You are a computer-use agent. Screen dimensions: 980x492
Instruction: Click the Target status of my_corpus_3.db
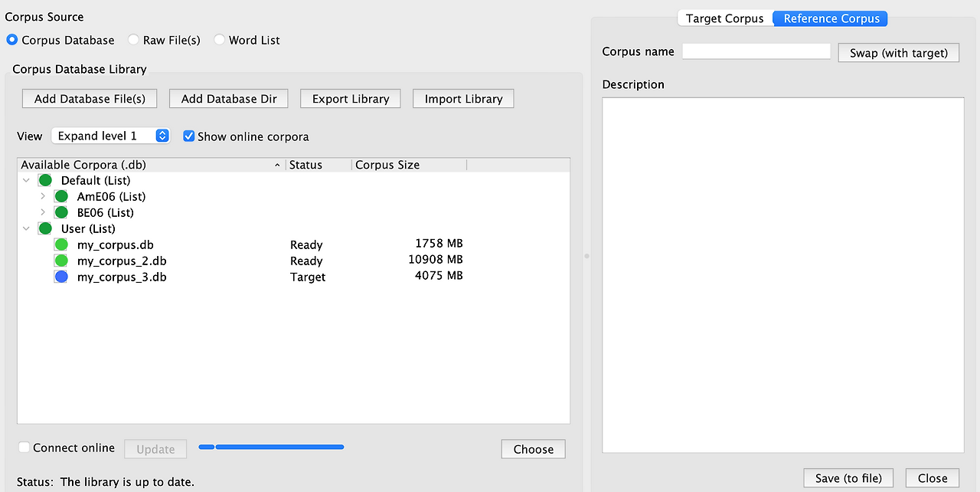point(308,277)
